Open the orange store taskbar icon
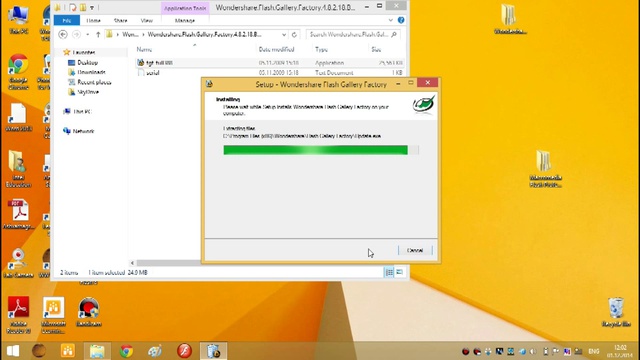 pyautogui.click(x=68, y=351)
